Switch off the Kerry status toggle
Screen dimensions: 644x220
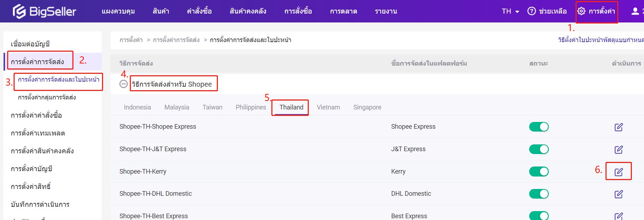point(538,172)
